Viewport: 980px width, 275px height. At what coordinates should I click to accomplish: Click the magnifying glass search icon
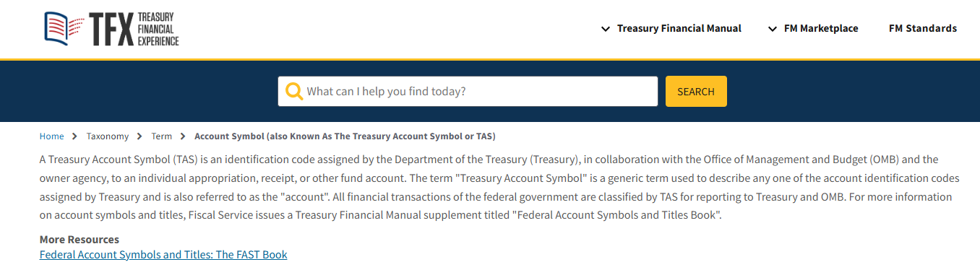[294, 92]
